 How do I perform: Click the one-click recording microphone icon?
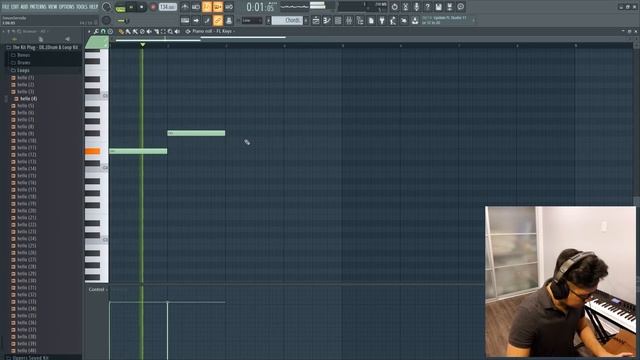point(416,7)
